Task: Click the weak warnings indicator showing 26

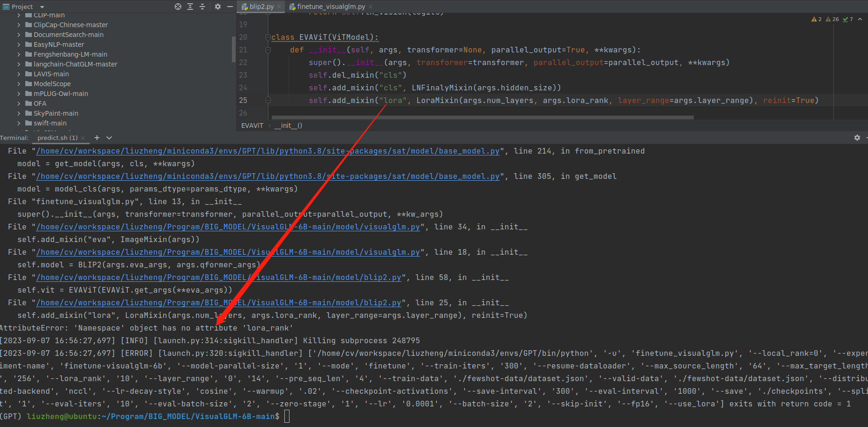Action: [x=832, y=19]
